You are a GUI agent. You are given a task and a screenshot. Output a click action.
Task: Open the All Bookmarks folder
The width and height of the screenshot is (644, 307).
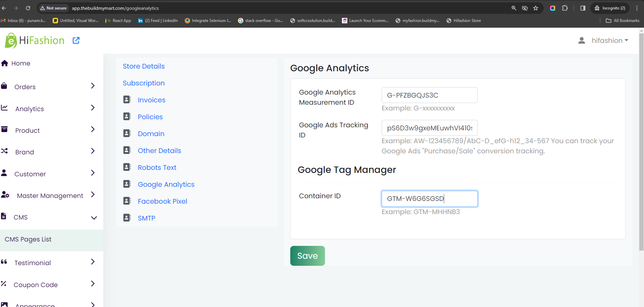[x=623, y=21]
